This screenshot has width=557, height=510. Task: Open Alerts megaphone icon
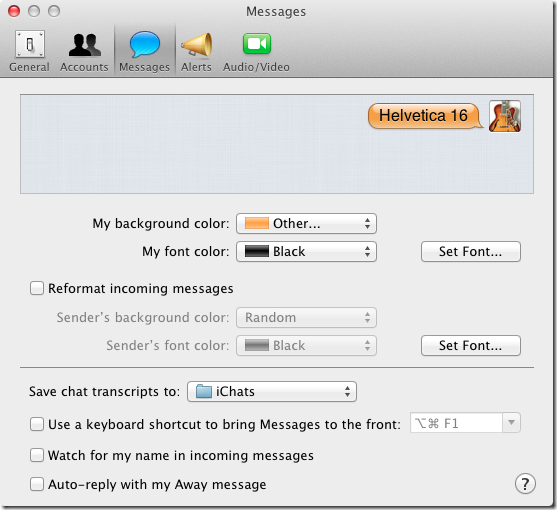pos(197,44)
